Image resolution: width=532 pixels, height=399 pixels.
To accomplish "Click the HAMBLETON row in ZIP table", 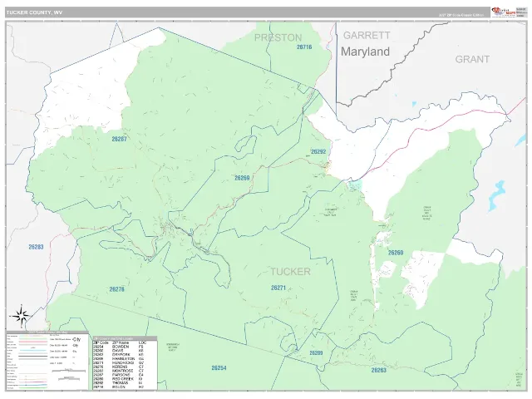I will (125, 358).
